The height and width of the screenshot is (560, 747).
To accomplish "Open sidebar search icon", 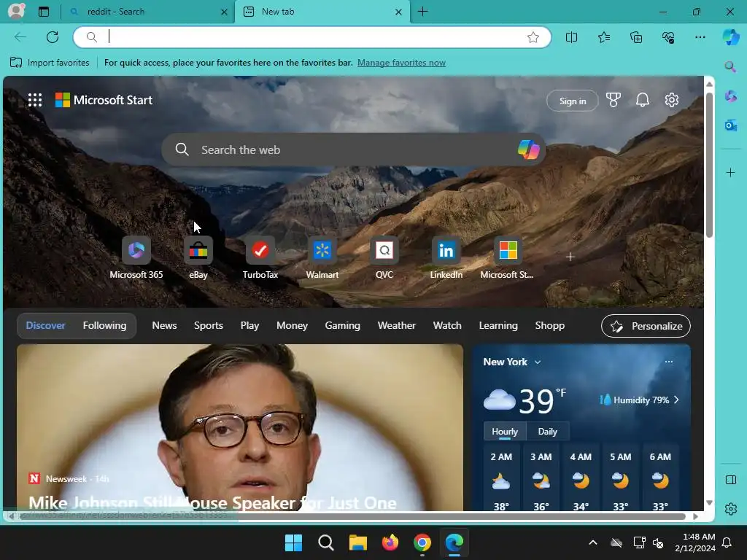I will click(x=730, y=66).
